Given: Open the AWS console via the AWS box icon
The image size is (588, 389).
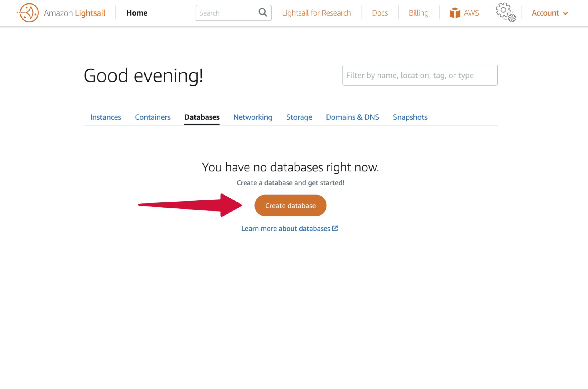Looking at the screenshot, I should [x=455, y=12].
